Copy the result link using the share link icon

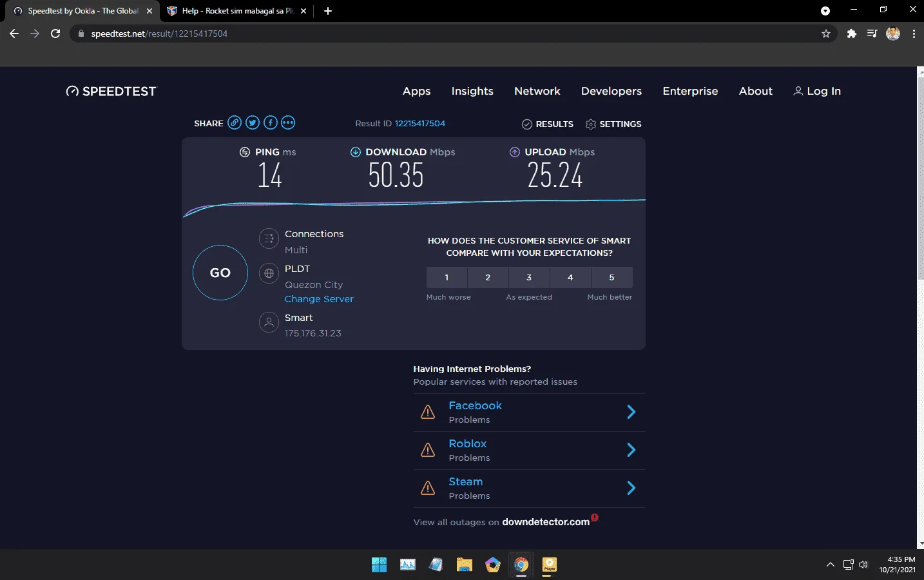pyautogui.click(x=235, y=122)
